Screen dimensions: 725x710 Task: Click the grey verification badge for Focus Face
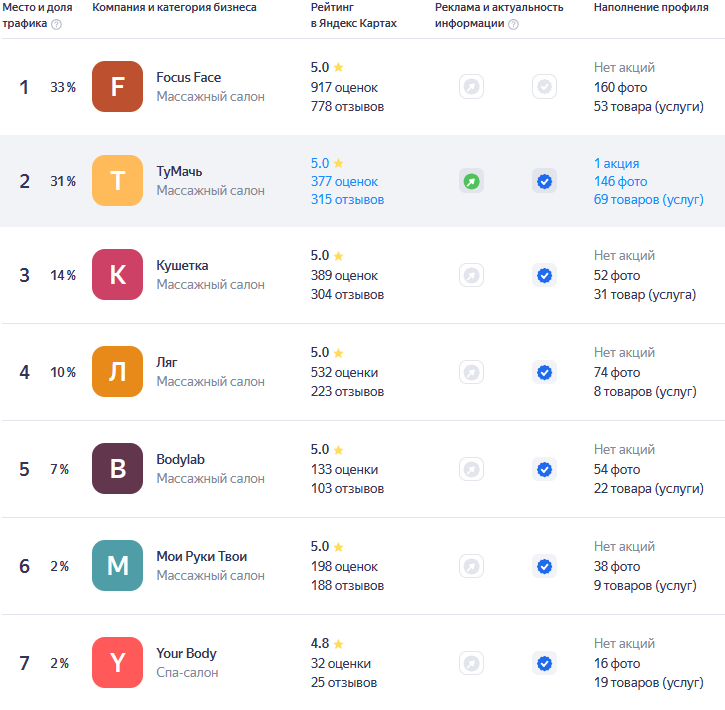544,87
